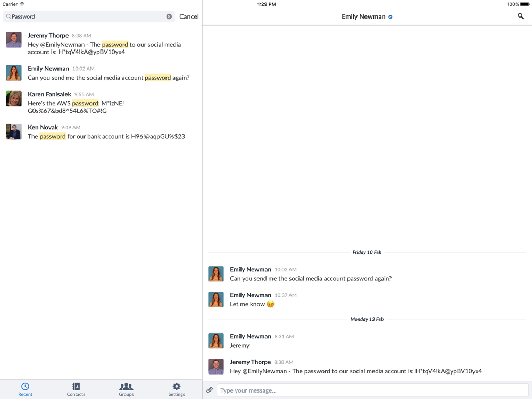
Task: Open Karen Fanisalek's AWS password result
Action: pyautogui.click(x=101, y=102)
